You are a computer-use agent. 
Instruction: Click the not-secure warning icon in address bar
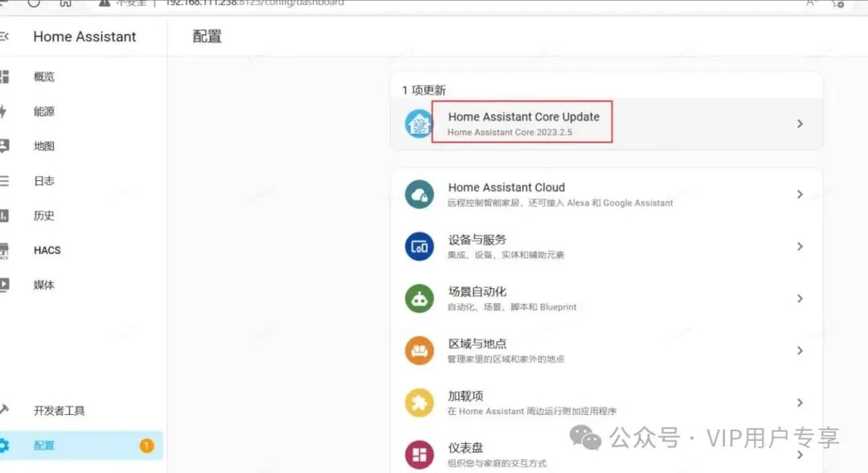click(104, 2)
